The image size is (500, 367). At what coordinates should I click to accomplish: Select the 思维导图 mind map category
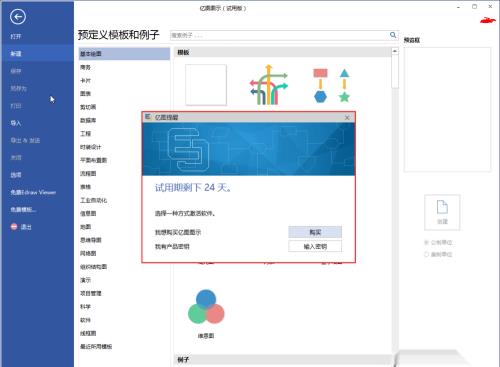[x=91, y=240]
